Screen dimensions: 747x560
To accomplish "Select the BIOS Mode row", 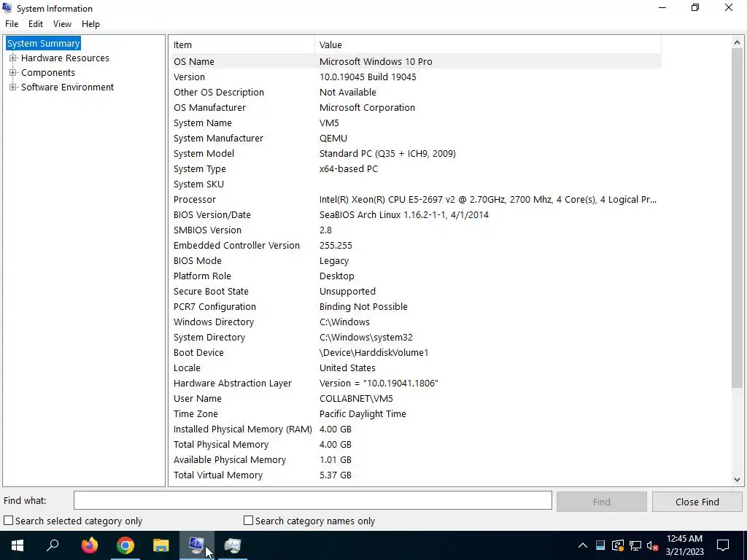I will pos(417,260).
